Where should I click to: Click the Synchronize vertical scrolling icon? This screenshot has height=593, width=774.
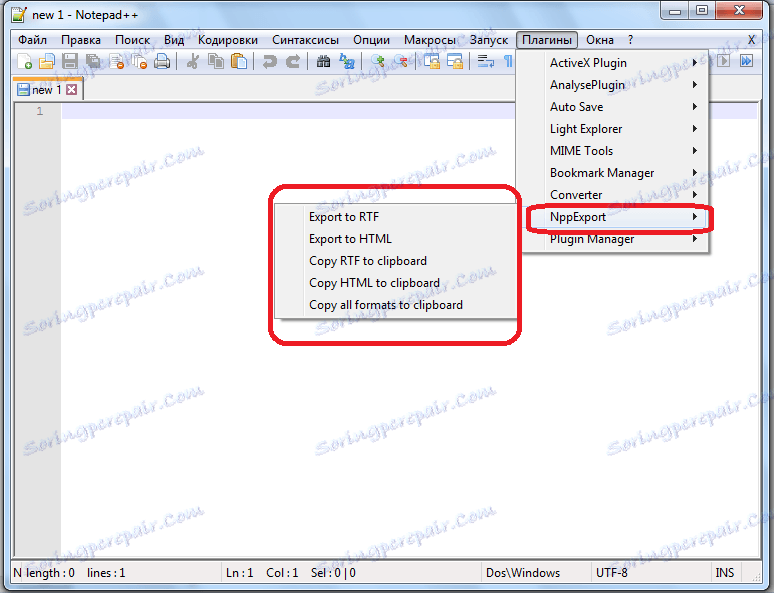[431, 62]
